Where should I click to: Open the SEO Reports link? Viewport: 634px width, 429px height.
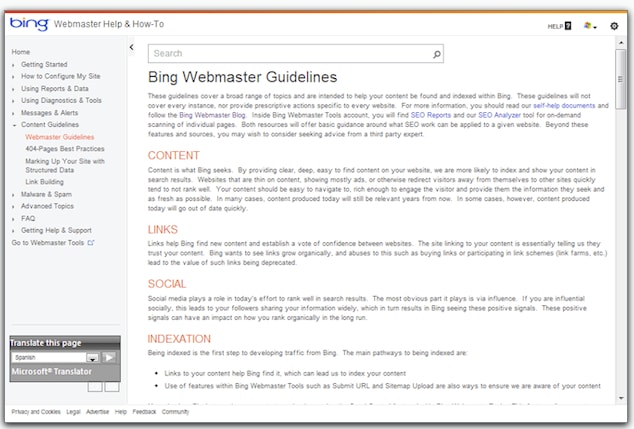431,115
